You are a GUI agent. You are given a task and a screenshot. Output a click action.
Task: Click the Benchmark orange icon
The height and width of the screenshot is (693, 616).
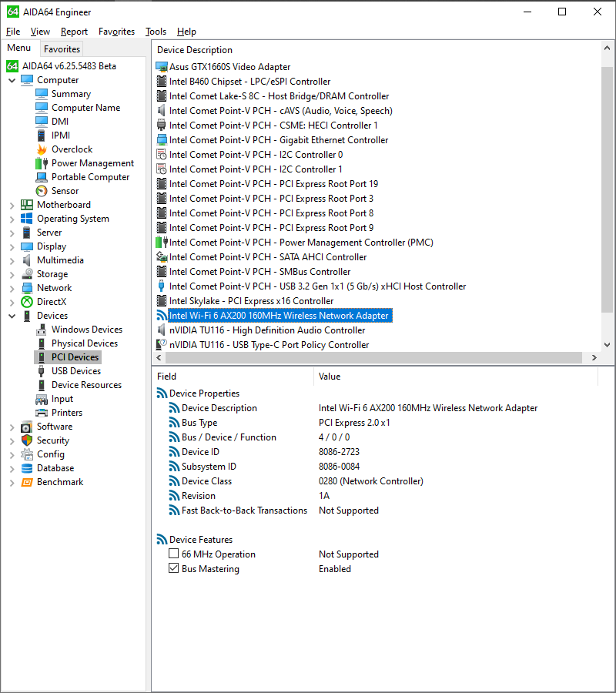[27, 482]
